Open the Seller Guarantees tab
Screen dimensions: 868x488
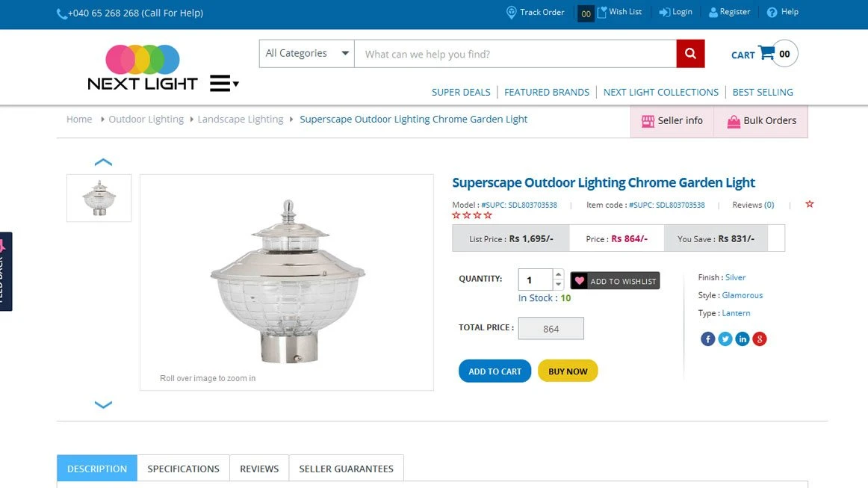(346, 469)
